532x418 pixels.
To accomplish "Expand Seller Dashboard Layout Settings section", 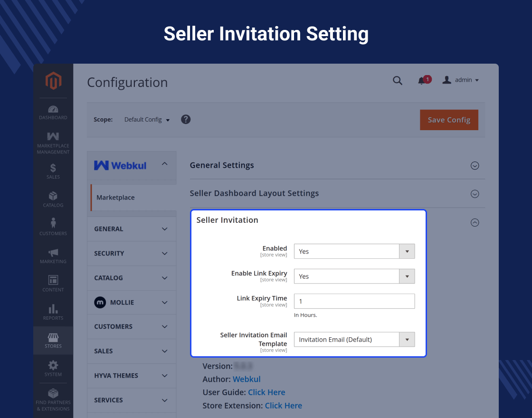I will (x=475, y=194).
